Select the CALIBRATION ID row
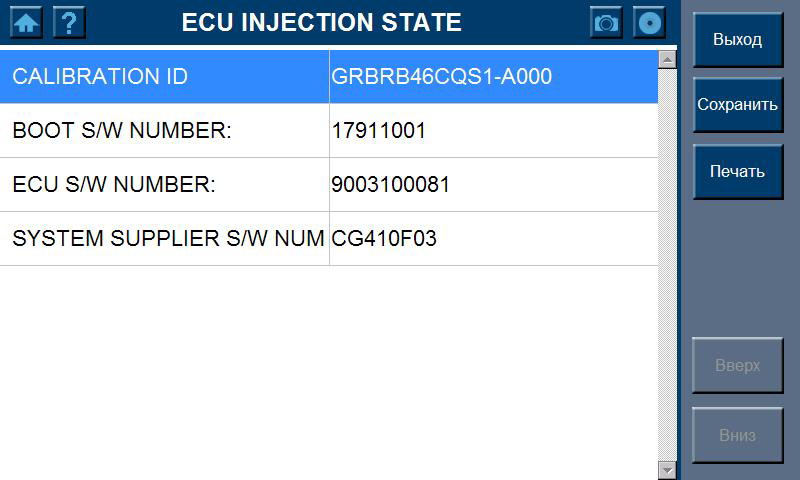The height and width of the screenshot is (480, 800). click(x=164, y=77)
